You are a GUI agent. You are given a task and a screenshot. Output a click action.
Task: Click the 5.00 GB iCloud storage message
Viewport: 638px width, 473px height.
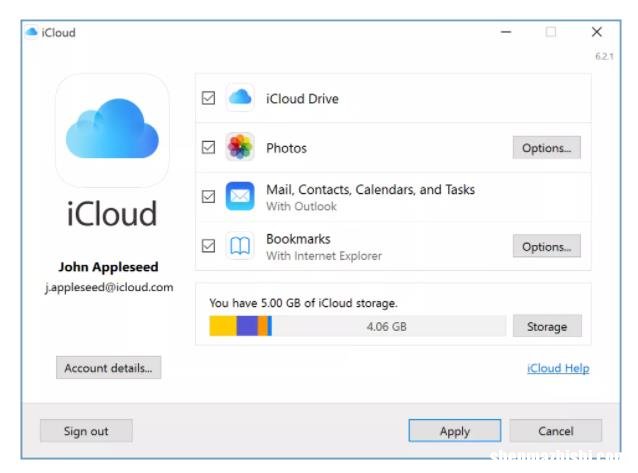click(x=304, y=303)
